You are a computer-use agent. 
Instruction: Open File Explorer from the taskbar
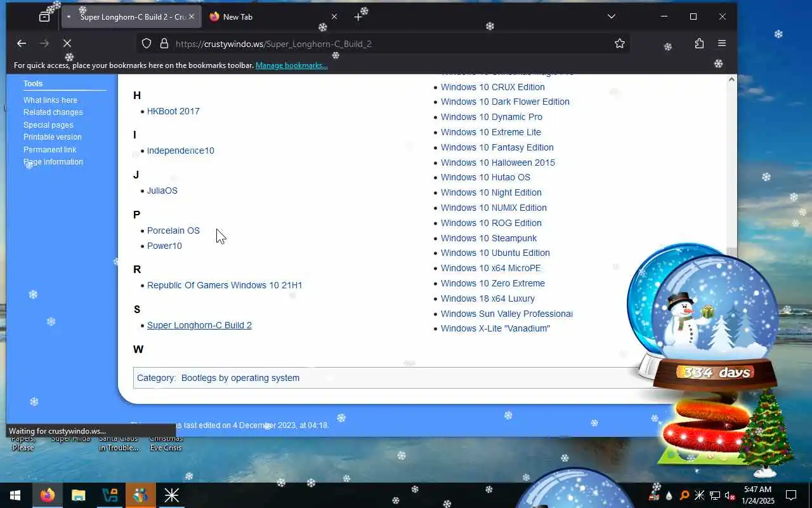coord(78,495)
